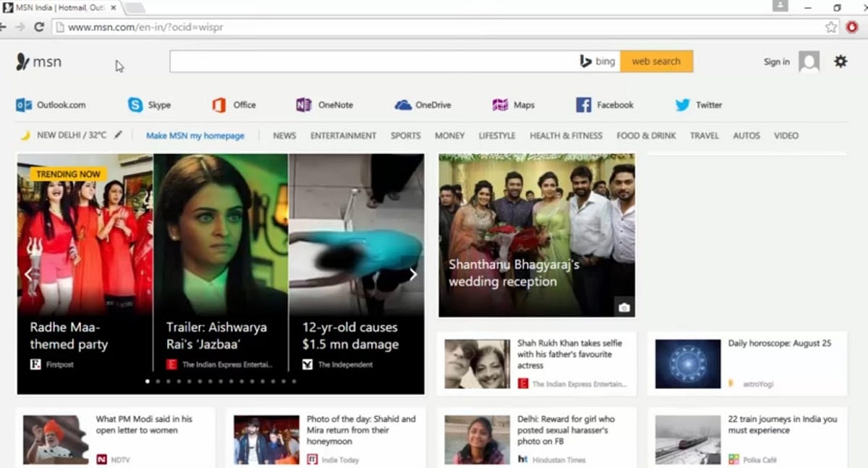Show next carousel slide arrow
This screenshot has height=468, width=868.
(413, 274)
